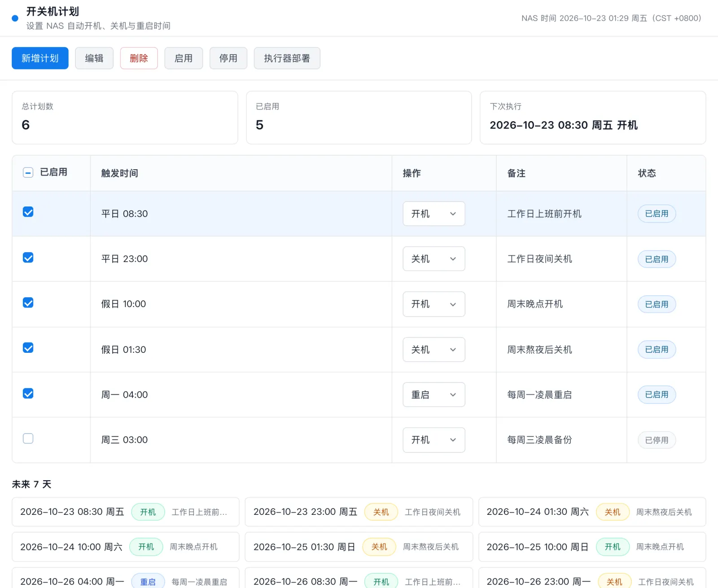Select the upcoming 2026-10-23 08:30 周五 card
The image size is (718, 588).
pyautogui.click(x=126, y=512)
